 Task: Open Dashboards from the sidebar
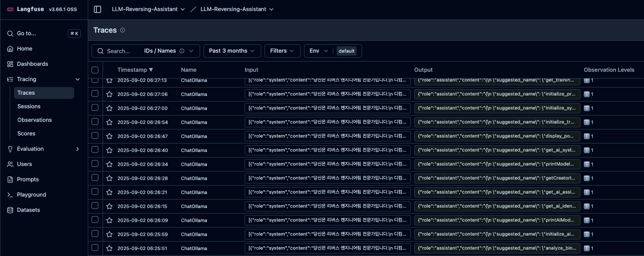coord(32,64)
